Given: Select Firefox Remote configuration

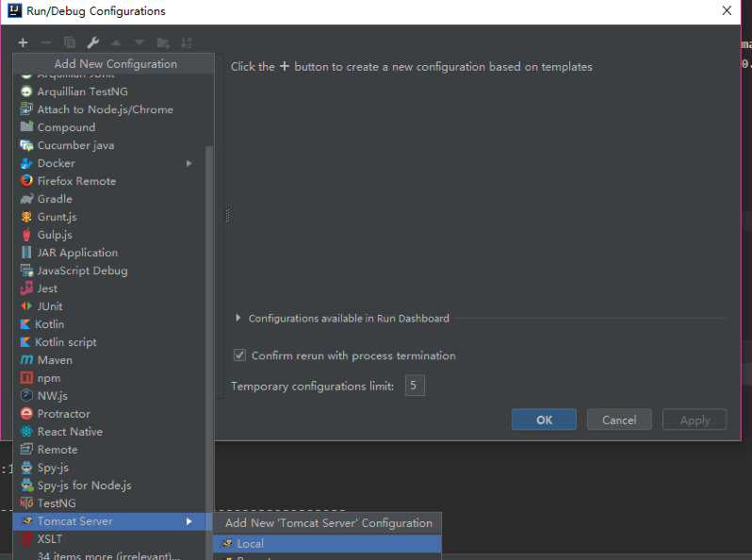Looking at the screenshot, I should [x=109, y=181].
